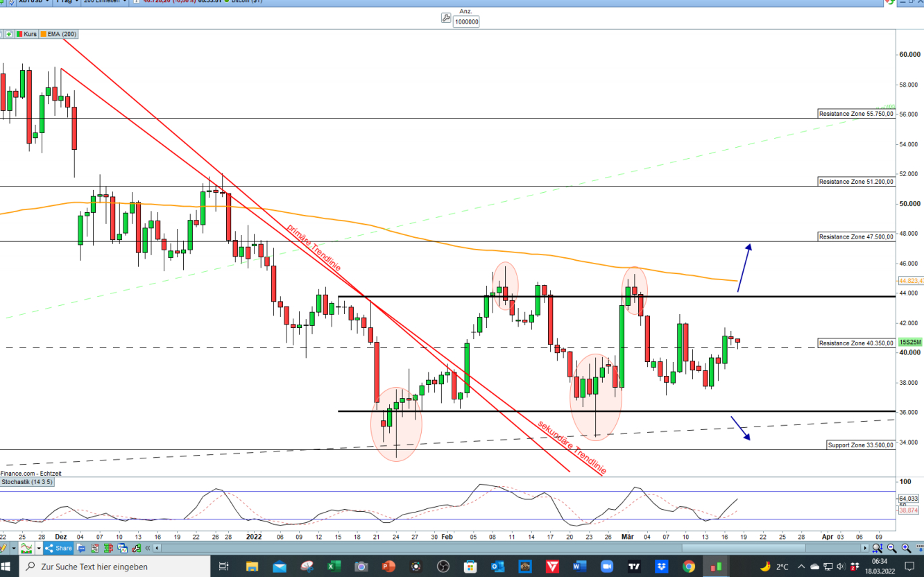
Task: Open Task View in the taskbar
Action: pyautogui.click(x=223, y=567)
